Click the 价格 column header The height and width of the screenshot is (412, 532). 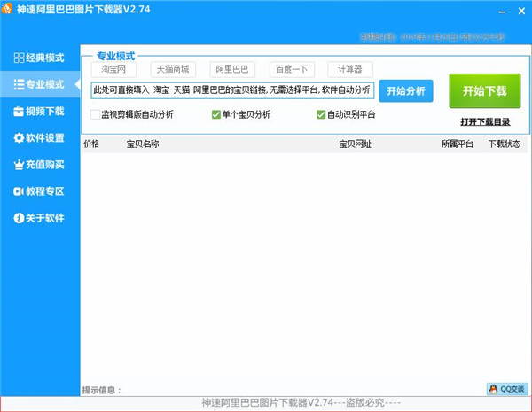[91, 144]
